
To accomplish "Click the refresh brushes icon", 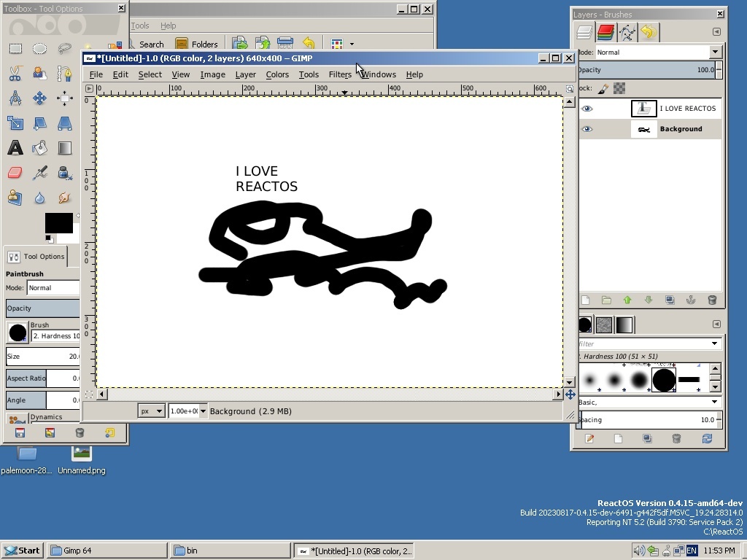I will (x=707, y=438).
